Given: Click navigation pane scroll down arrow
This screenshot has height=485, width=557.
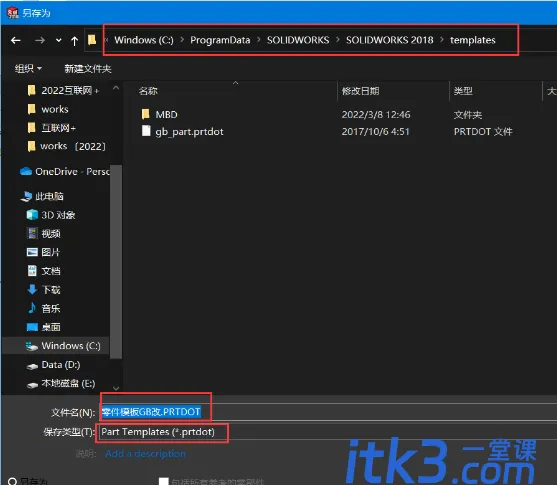Looking at the screenshot, I should pos(116,388).
